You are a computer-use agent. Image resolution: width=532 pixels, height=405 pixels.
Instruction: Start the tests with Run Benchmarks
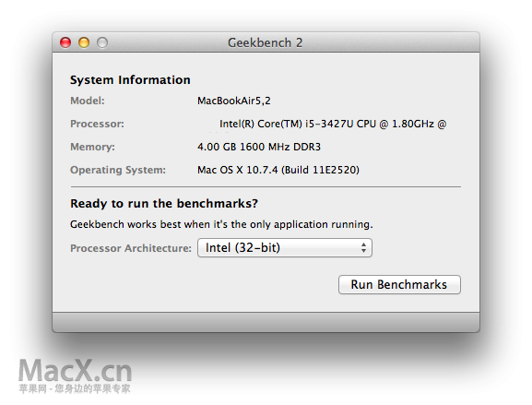point(399,284)
